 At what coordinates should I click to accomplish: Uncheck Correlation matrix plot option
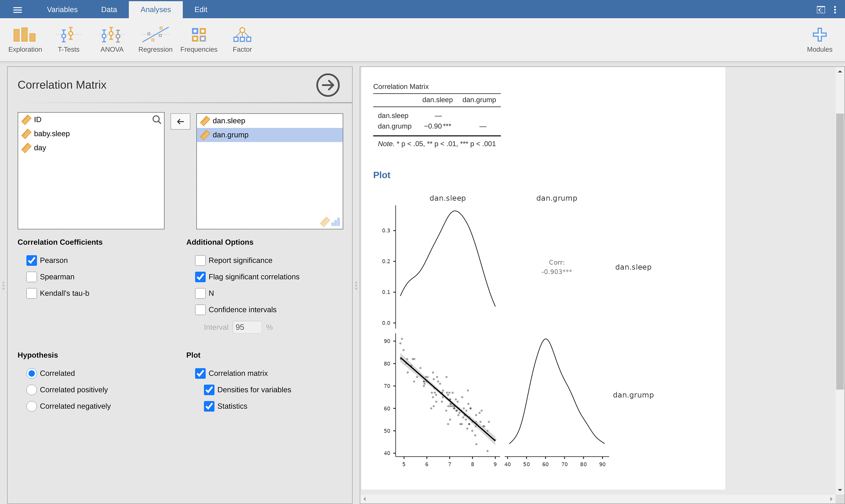(x=200, y=373)
